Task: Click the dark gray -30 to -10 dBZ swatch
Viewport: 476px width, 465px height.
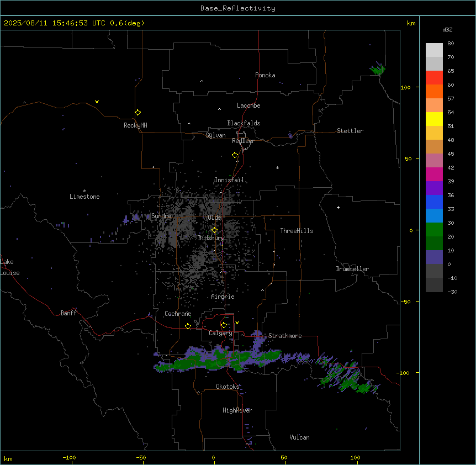Action: point(434,285)
